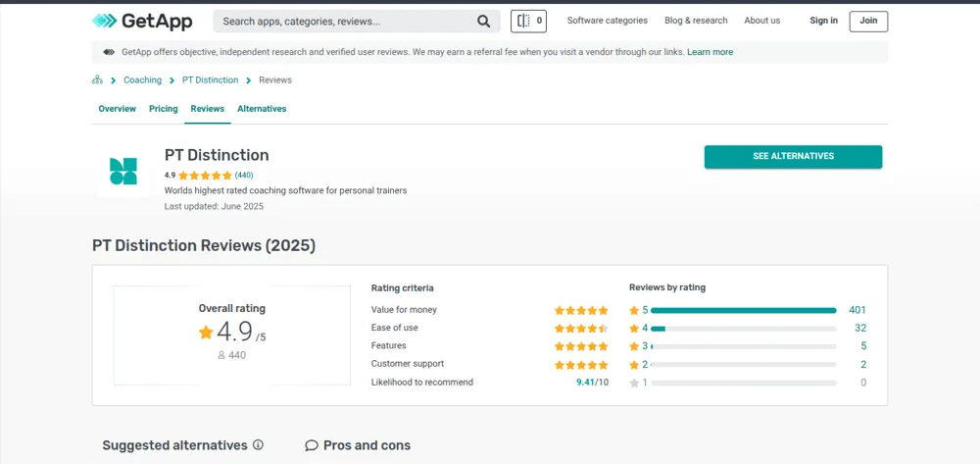980x464 pixels.
Task: Click the Sign in link
Action: point(824,21)
